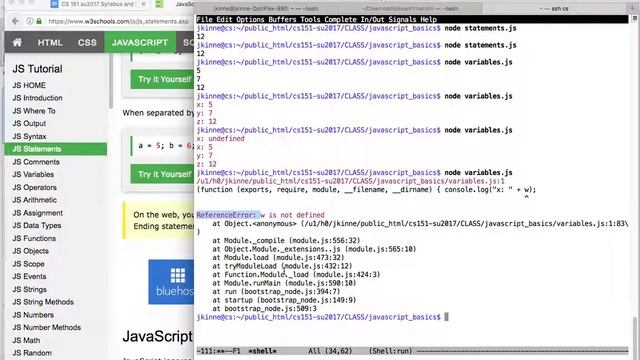
Task: Click the browser back arrow
Action: pos(16,21)
